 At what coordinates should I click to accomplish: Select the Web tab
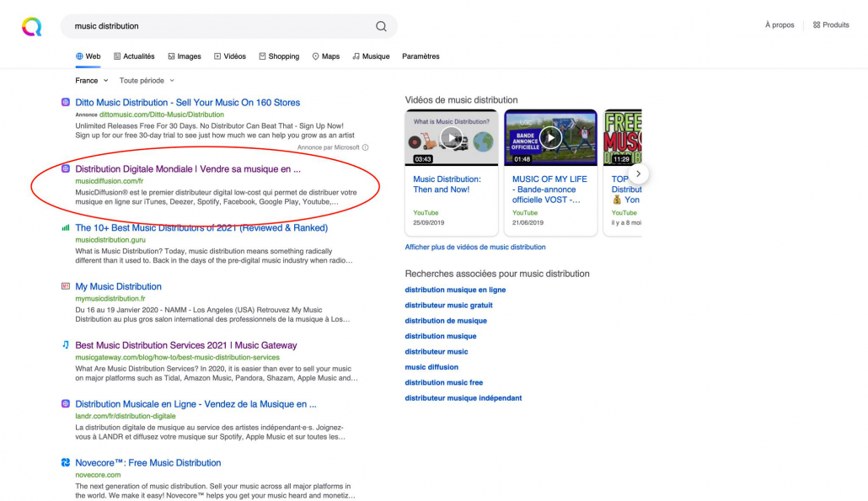click(88, 56)
